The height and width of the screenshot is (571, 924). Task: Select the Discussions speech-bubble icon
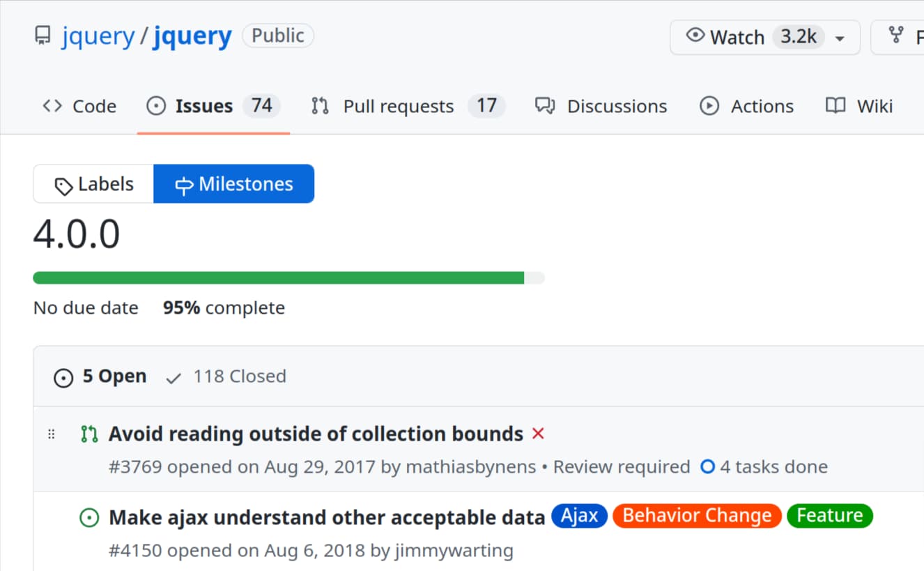click(546, 105)
